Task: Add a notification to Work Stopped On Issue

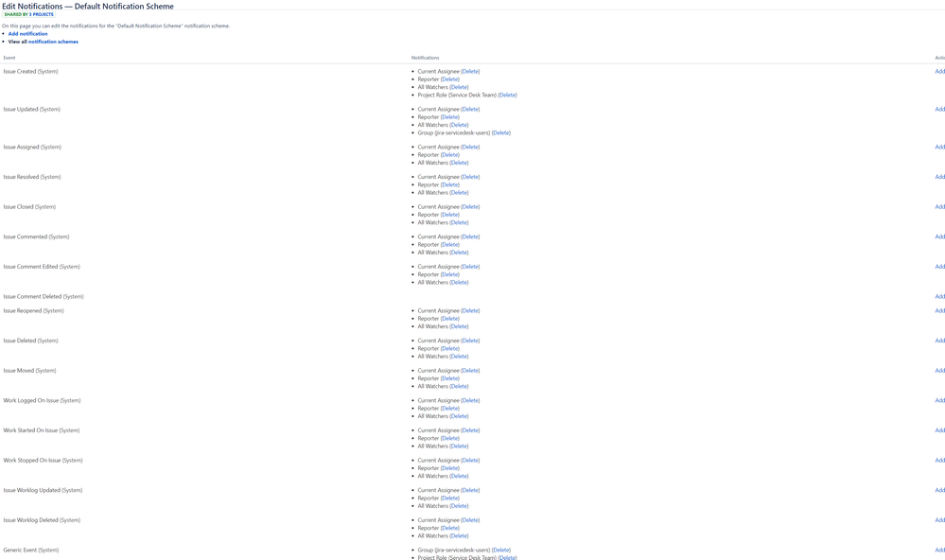Action: (x=939, y=461)
